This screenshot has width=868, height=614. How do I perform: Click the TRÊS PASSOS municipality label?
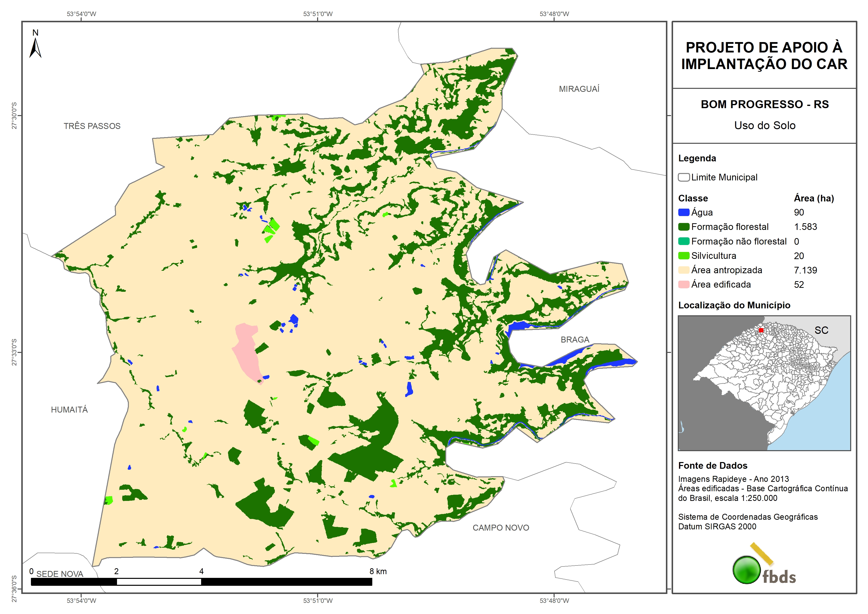coord(92,126)
